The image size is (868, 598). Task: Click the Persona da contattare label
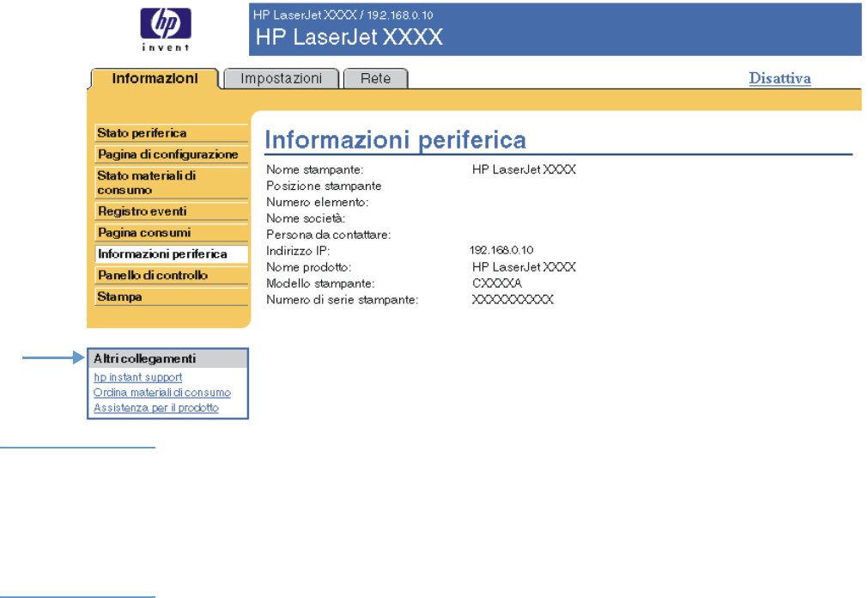[x=328, y=235]
